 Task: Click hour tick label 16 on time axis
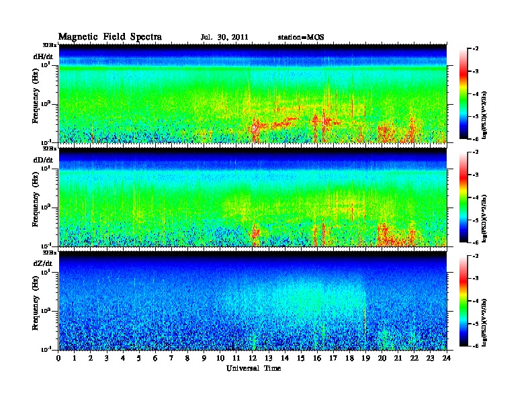tap(317, 359)
